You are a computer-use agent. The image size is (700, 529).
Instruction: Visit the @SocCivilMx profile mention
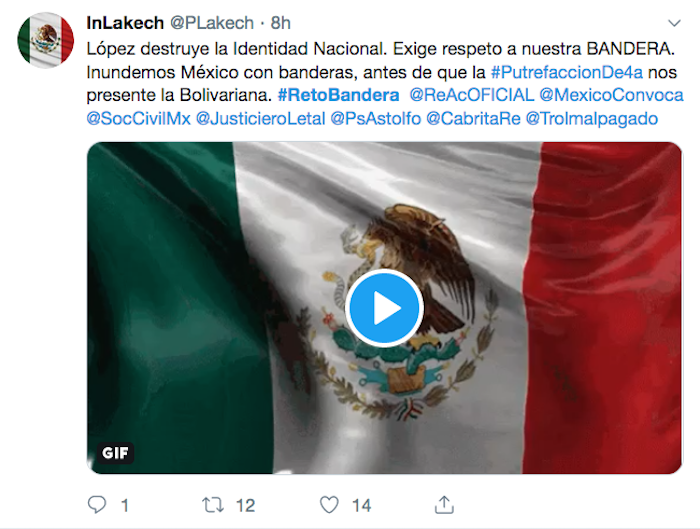138,119
